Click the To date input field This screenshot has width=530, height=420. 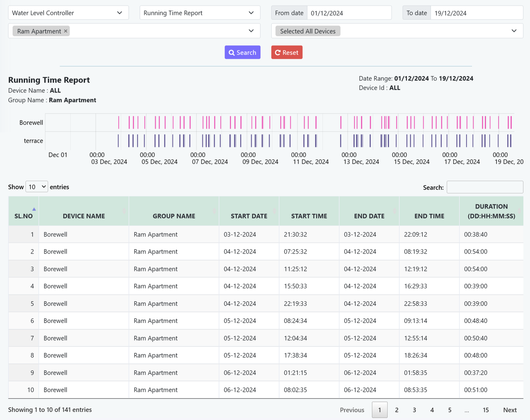[476, 13]
